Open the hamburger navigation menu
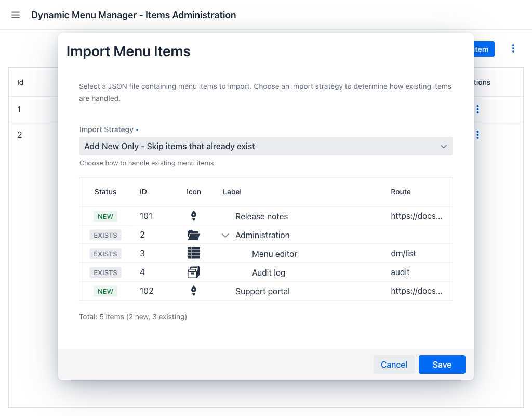Viewport: 532px width, 416px height. (x=16, y=15)
